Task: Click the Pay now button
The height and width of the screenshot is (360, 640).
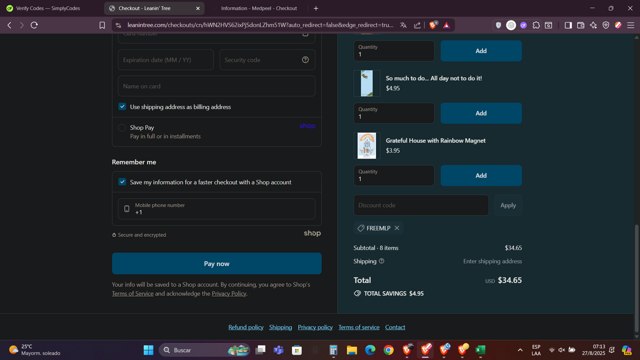Action: tap(217, 264)
